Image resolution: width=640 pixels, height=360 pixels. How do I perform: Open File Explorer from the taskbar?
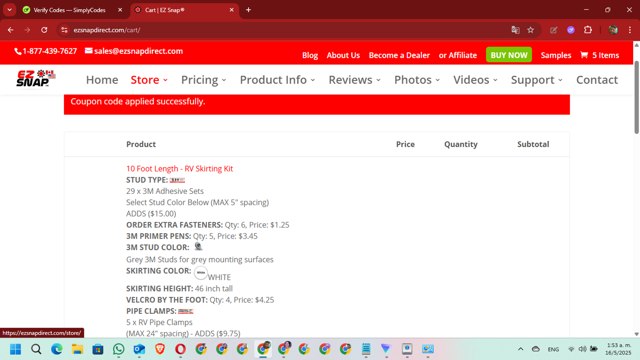click(77, 349)
